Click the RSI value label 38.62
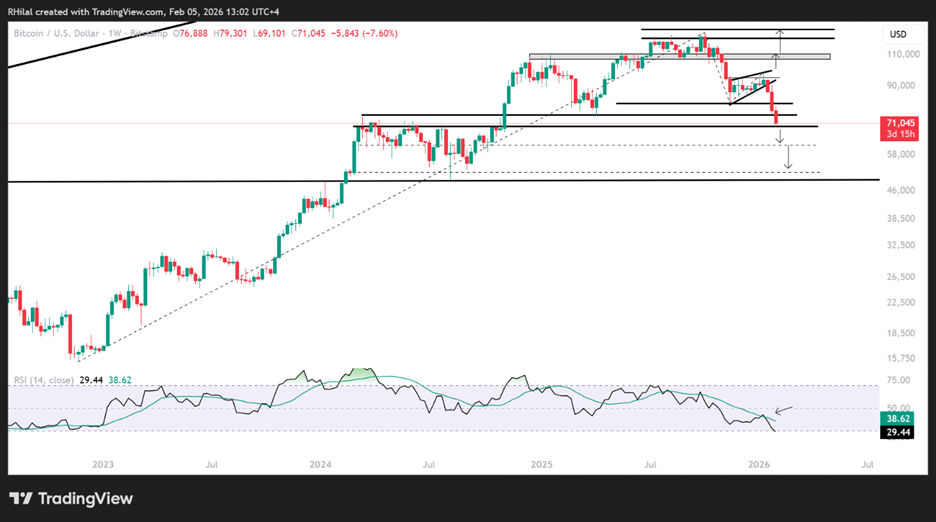Viewport: 936px width, 522px height. click(898, 419)
